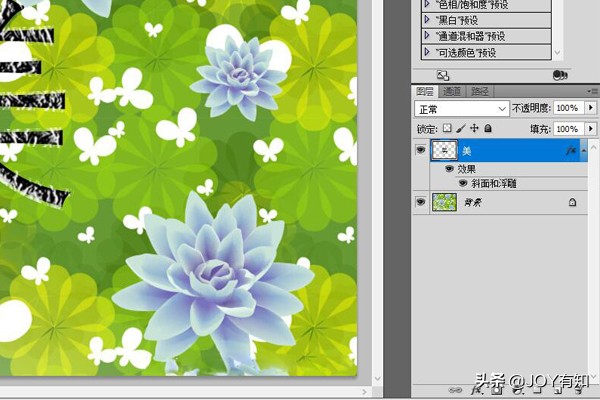
Task: Expand the 黑白 presets group
Action: coord(427,19)
